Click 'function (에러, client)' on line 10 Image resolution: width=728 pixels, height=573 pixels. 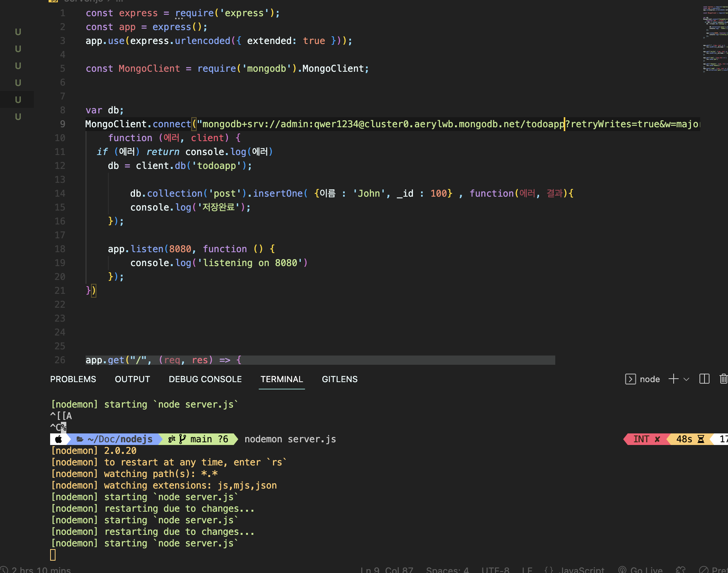click(169, 138)
